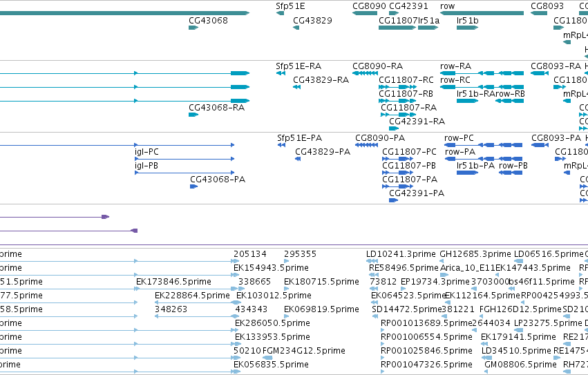The image size is (588, 375).
Task: Select the EK180715.5prime EST label
Action: click(321, 282)
